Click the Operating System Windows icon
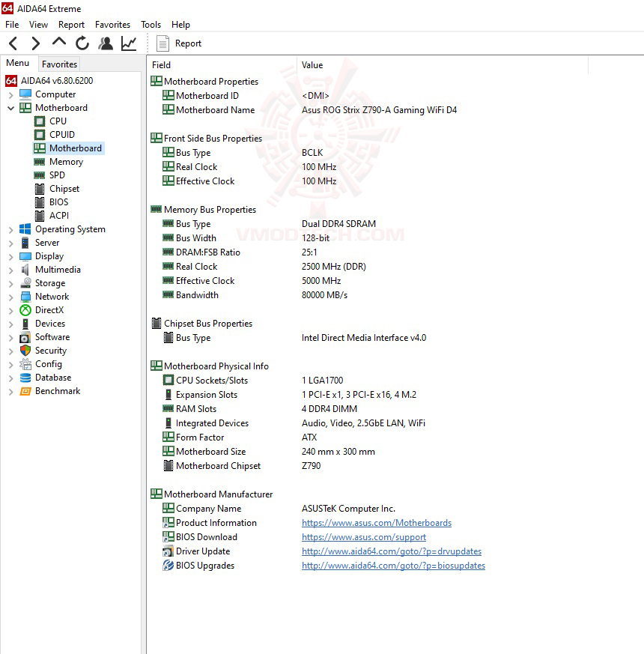 click(x=25, y=229)
